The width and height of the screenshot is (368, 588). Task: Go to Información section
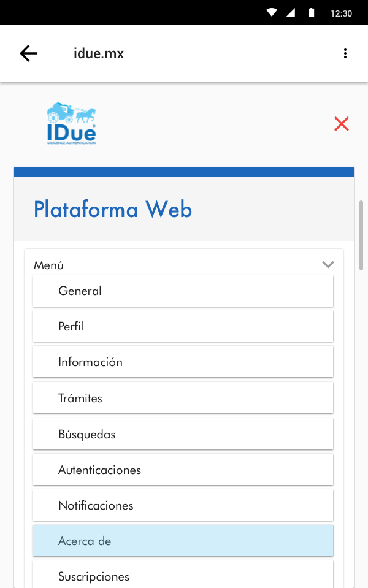[x=183, y=362]
